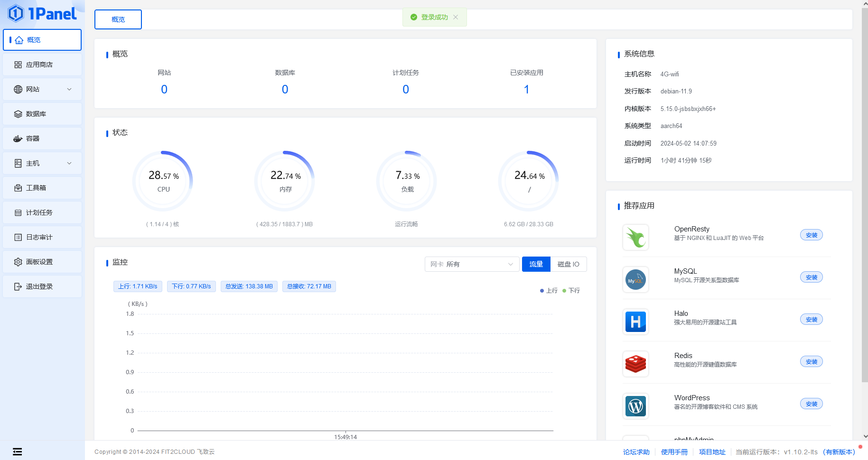Expand the 网站 submenu chevron
868x460 pixels.
coord(69,90)
